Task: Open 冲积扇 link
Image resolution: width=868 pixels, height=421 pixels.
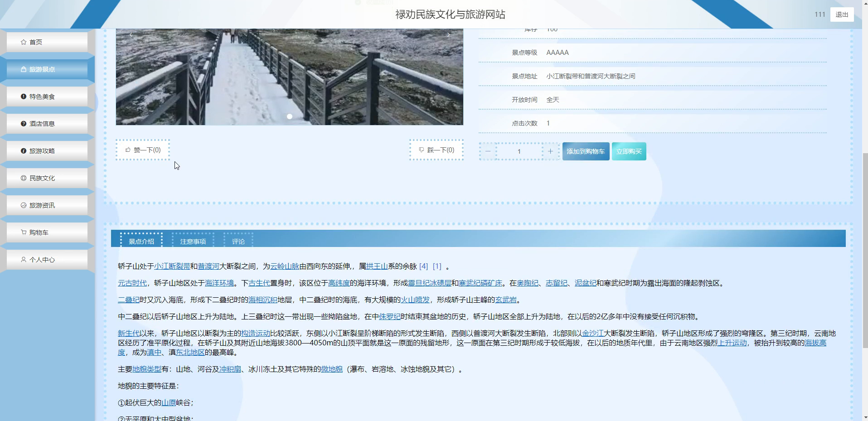Action: coord(230,369)
